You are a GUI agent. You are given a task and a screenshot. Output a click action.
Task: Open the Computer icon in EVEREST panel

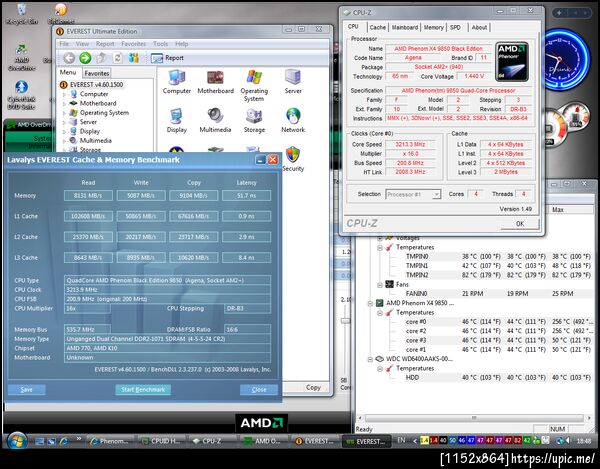pos(176,82)
